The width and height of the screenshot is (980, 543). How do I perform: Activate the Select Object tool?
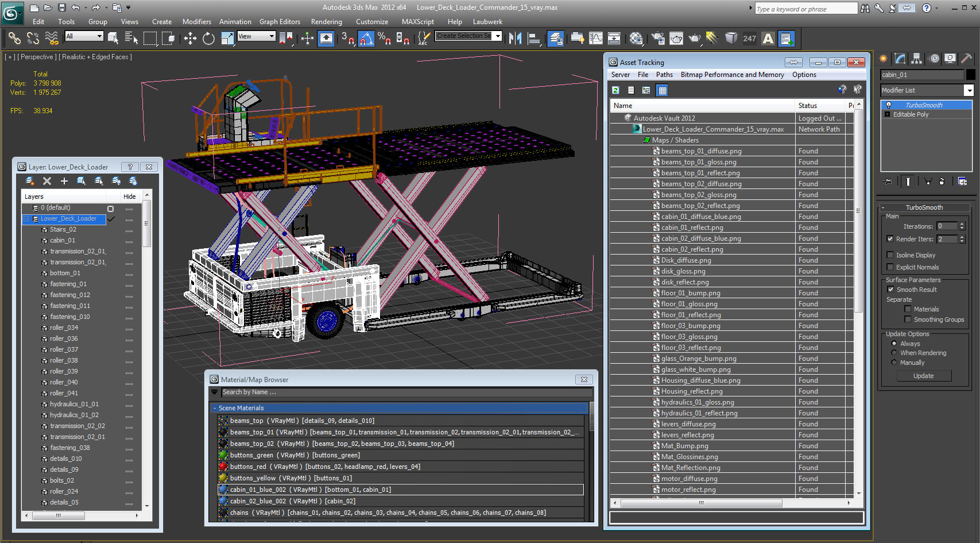[x=113, y=38]
